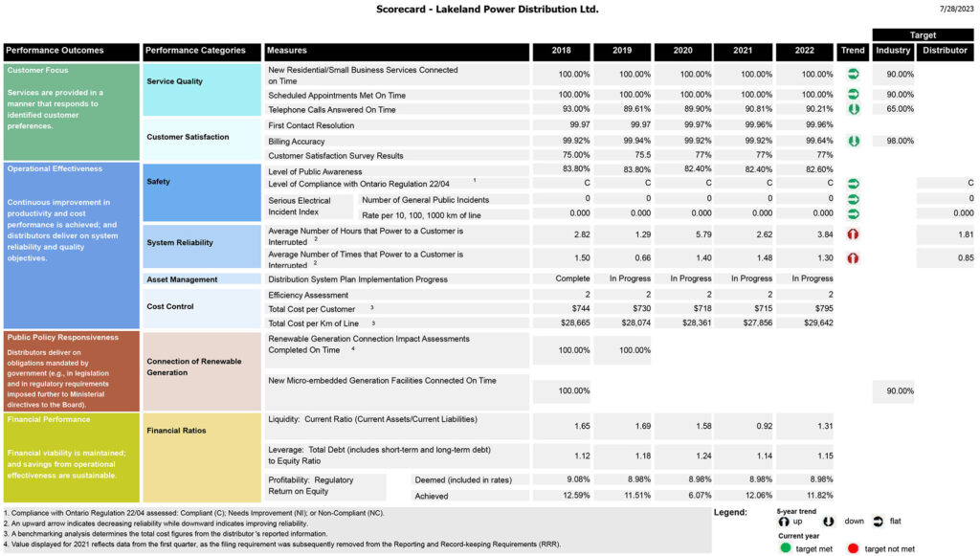The image size is (980, 556).
Task: Select the 2018 column header
Action: [561, 52]
